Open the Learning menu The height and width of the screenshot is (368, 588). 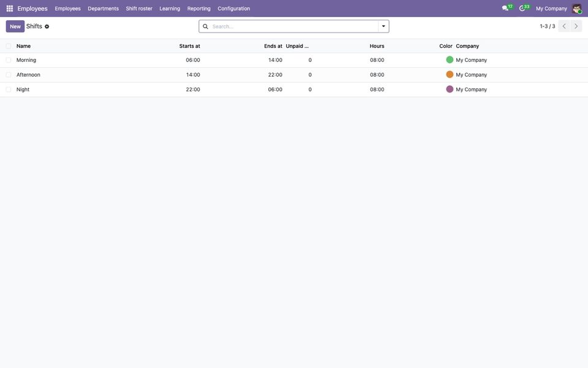coord(170,8)
